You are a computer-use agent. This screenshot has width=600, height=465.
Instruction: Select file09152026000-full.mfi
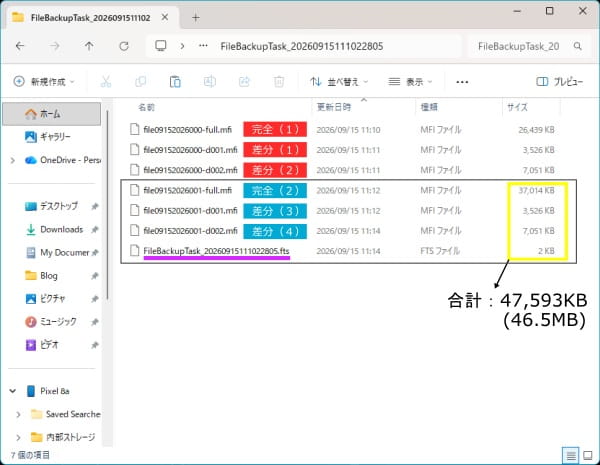click(188, 130)
